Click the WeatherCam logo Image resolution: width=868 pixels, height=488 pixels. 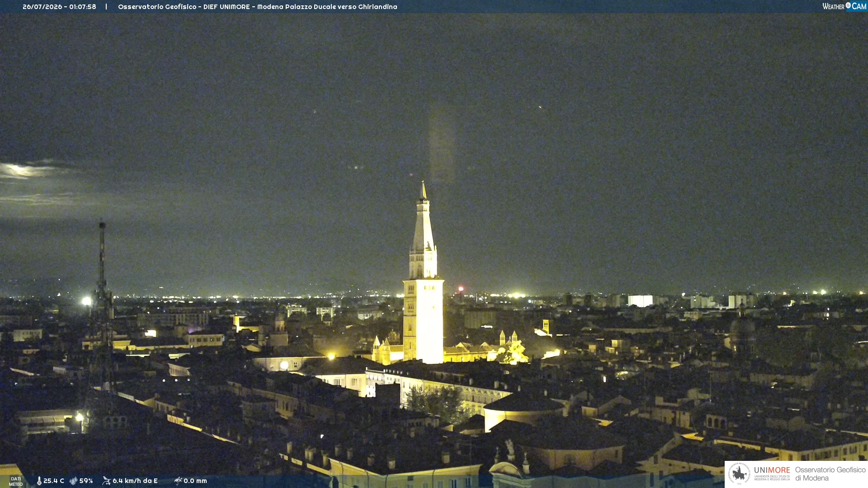pos(844,6)
